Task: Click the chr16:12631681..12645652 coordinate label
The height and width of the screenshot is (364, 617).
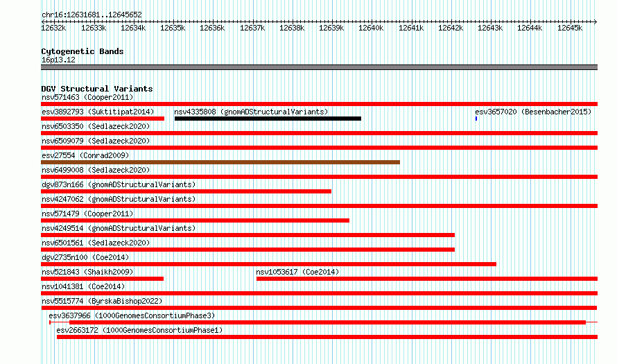Action: (92, 15)
